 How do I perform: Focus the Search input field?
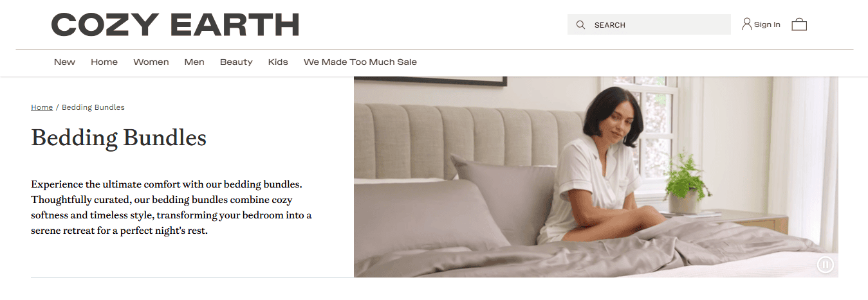click(x=649, y=25)
